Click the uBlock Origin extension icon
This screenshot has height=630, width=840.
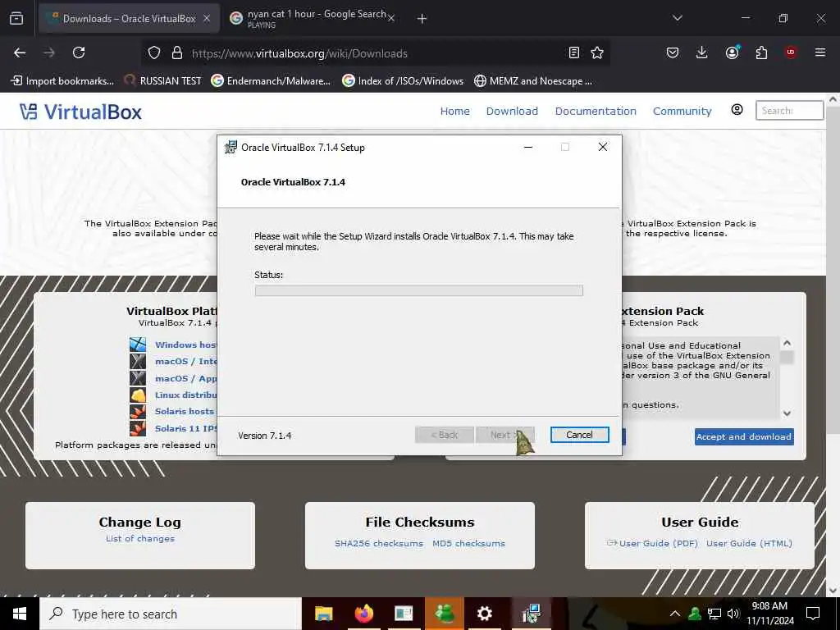tap(790, 52)
